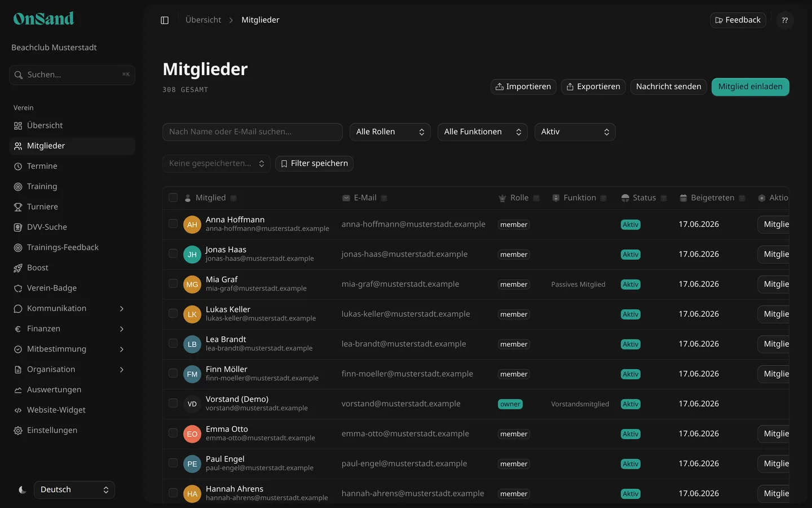Open Einstellungen in the sidebar

click(x=72, y=431)
